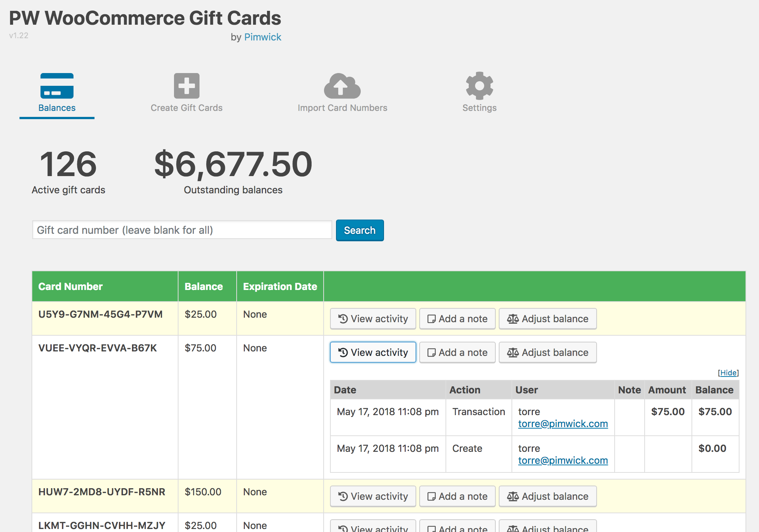Open the Settings tab label
This screenshot has width=759, height=532.
click(479, 108)
